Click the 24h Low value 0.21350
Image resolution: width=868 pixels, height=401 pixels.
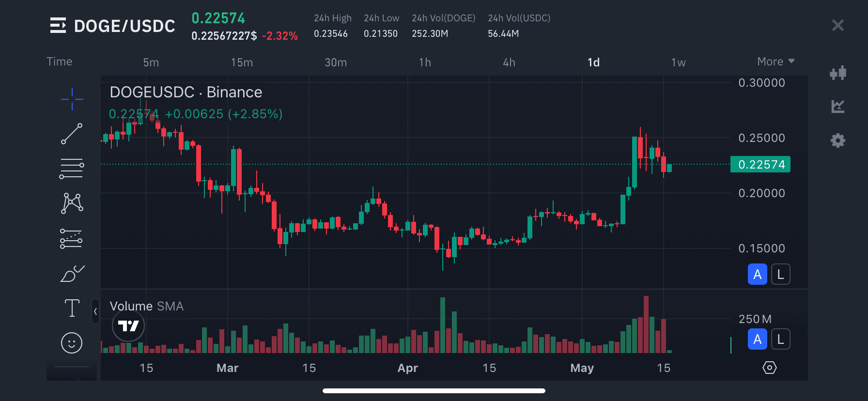381,33
